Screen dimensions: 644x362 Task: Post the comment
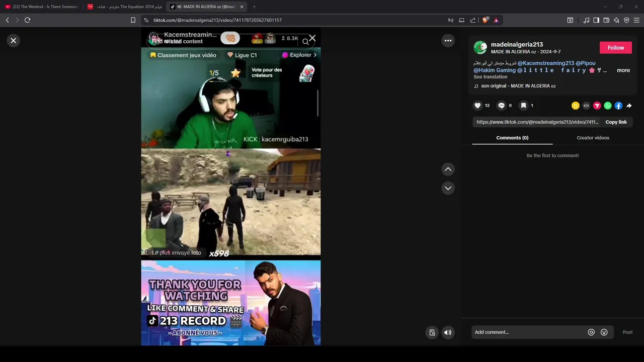click(x=627, y=332)
